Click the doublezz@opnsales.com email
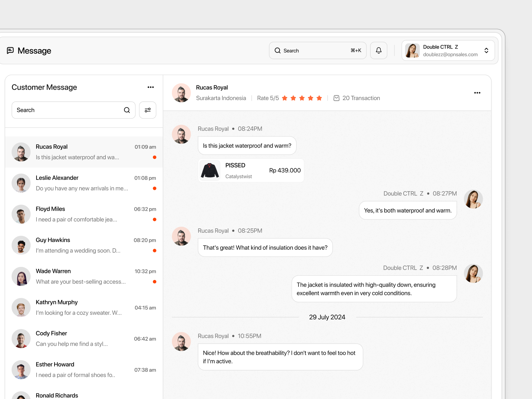This screenshot has height=399, width=532. [450, 55]
